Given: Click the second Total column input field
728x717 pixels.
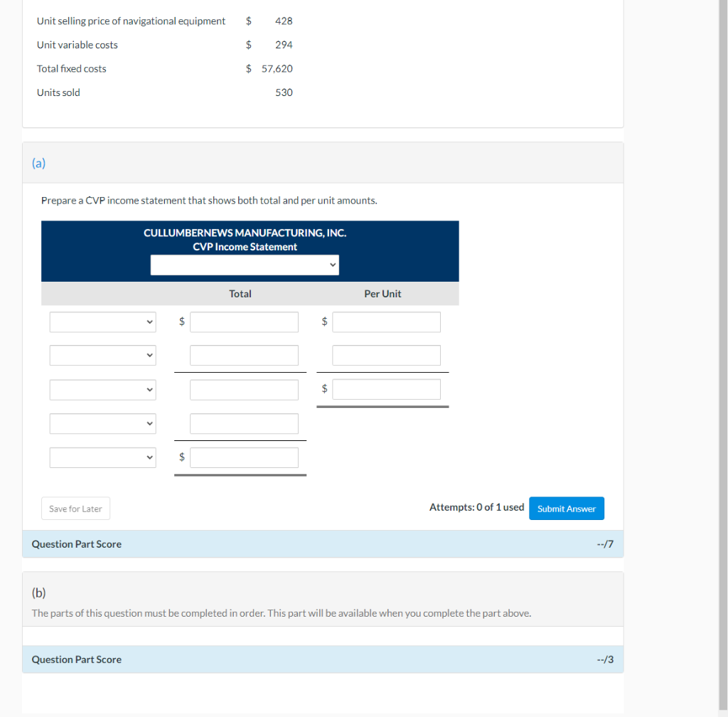Looking at the screenshot, I should [x=244, y=355].
